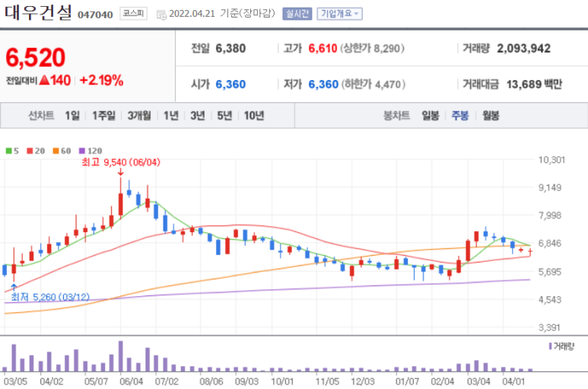
Task: Select the 주봉 weekly candle chart
Action: pos(459,116)
